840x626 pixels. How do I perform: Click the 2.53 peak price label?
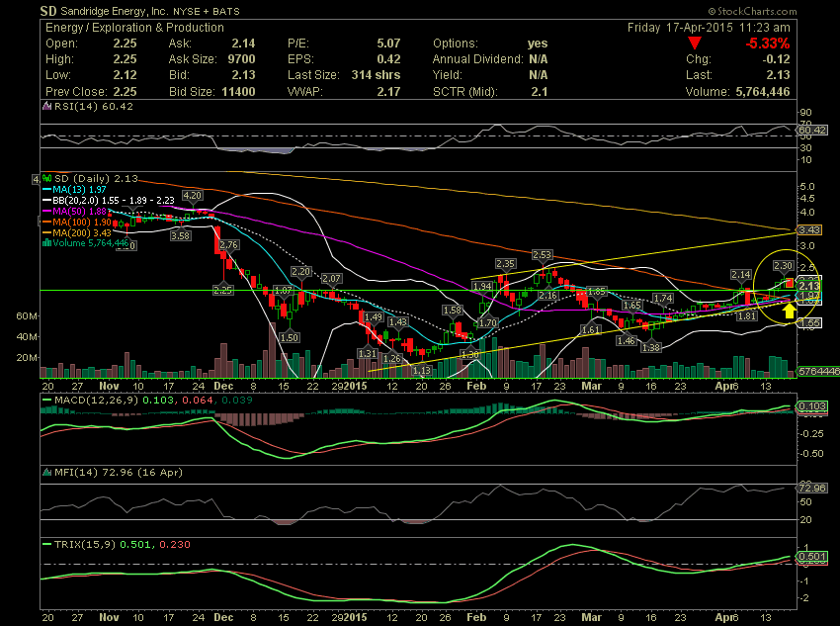point(543,254)
